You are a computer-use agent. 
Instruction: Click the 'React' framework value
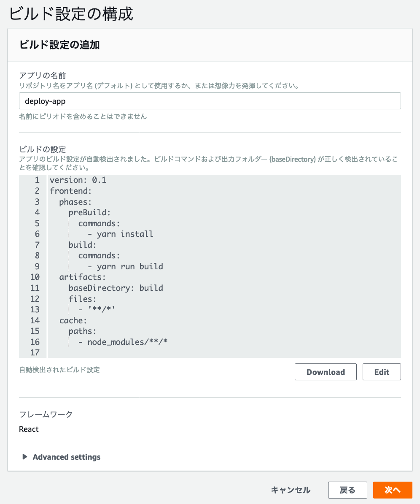click(29, 429)
